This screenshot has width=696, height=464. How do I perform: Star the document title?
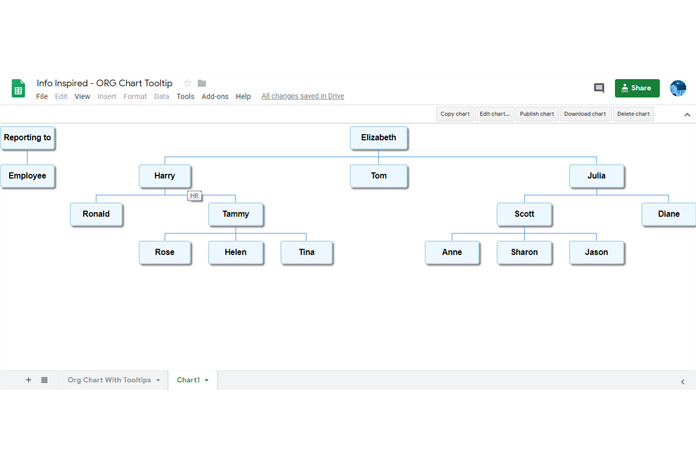coord(187,83)
